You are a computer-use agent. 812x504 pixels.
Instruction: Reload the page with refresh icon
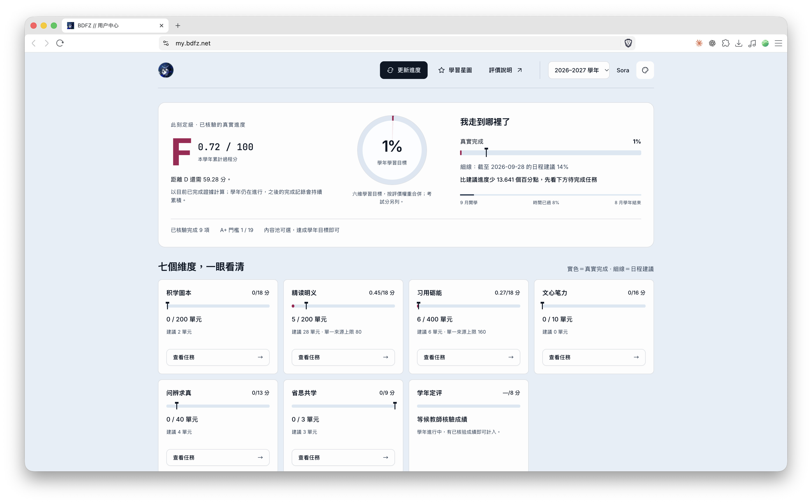click(x=60, y=43)
